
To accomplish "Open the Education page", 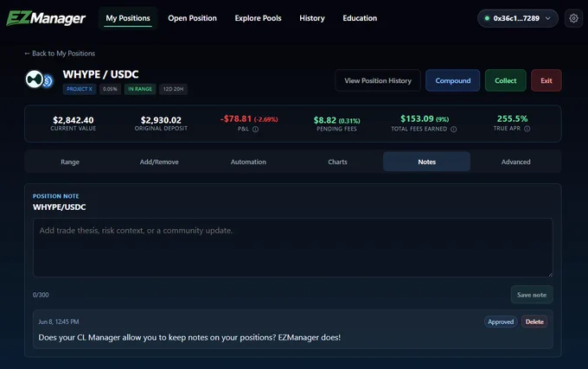I will click(360, 18).
